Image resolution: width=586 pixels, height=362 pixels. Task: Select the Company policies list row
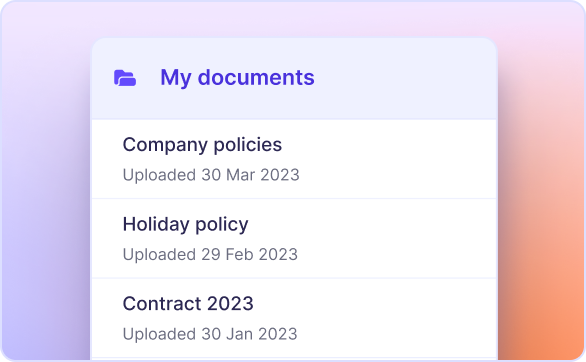click(x=294, y=159)
